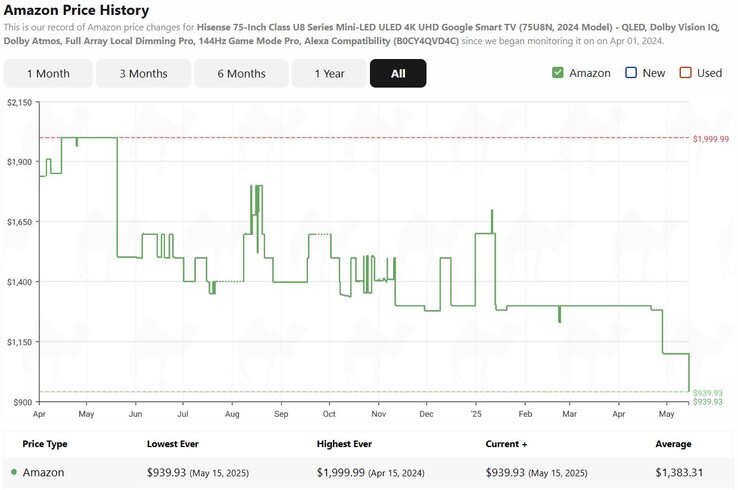
Task: Click the Amazon Price History heading
Action: [x=76, y=10]
